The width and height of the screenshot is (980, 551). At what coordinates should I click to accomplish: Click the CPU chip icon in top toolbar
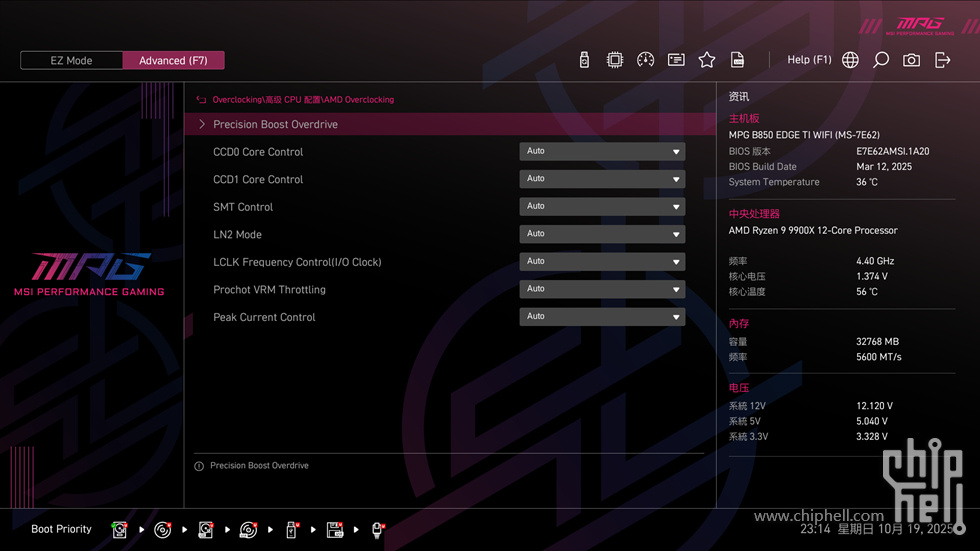pyautogui.click(x=615, y=60)
